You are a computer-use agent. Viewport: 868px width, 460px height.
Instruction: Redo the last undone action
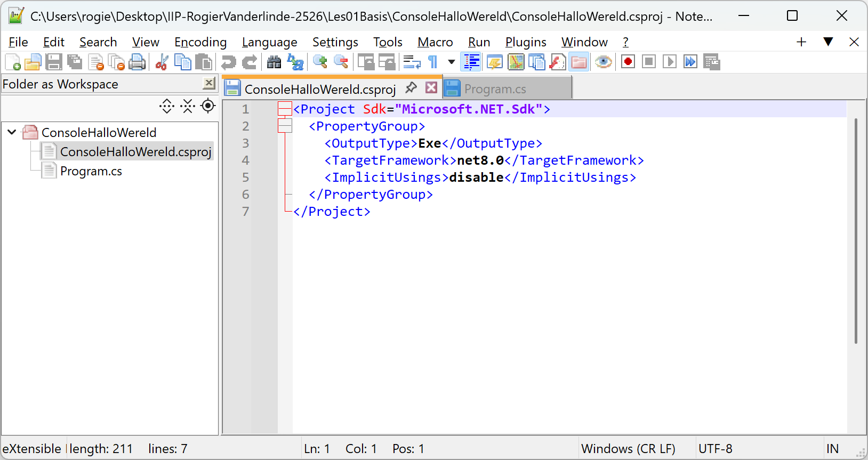249,62
